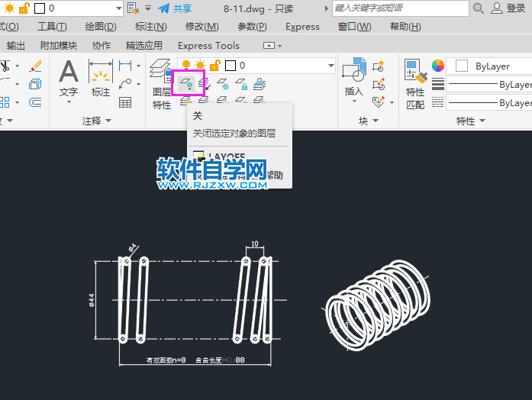Open the ByLayer linetype dropdown
The image size is (532, 400).
(x=488, y=102)
